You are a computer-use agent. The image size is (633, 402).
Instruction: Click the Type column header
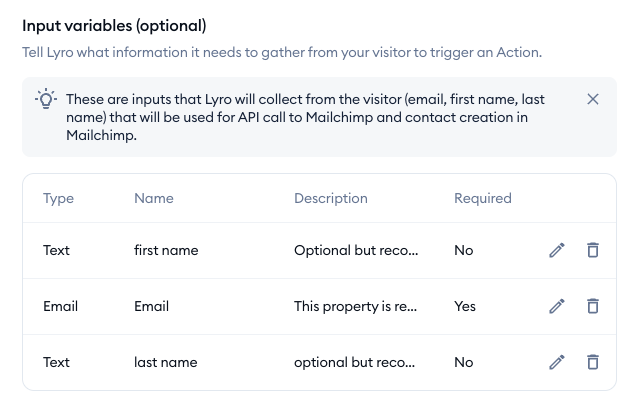coord(59,198)
